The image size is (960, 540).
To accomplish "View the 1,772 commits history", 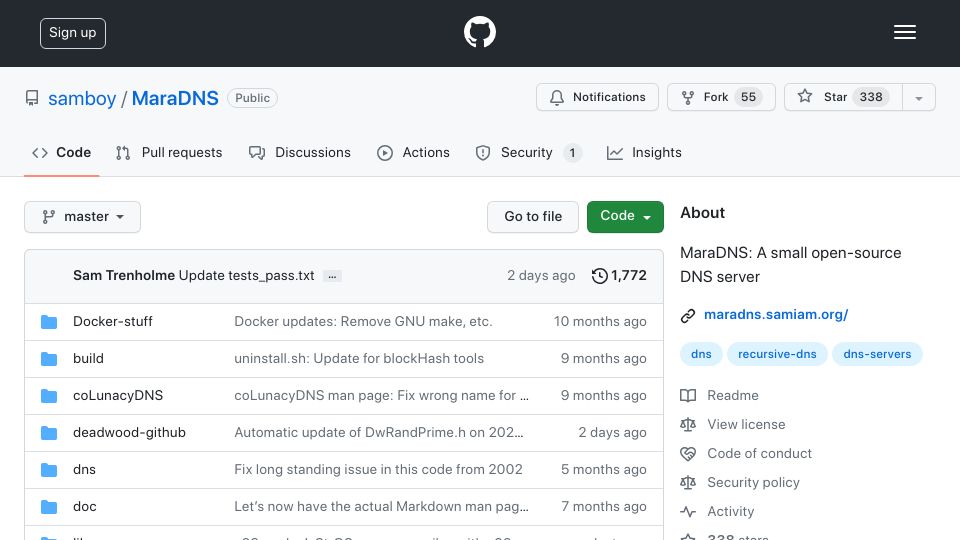I will (619, 276).
